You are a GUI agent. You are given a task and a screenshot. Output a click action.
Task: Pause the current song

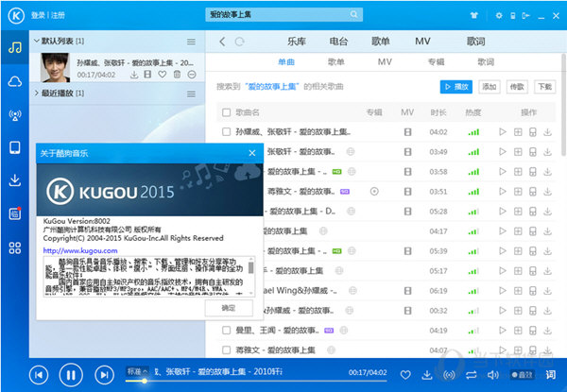pyautogui.click(x=71, y=375)
